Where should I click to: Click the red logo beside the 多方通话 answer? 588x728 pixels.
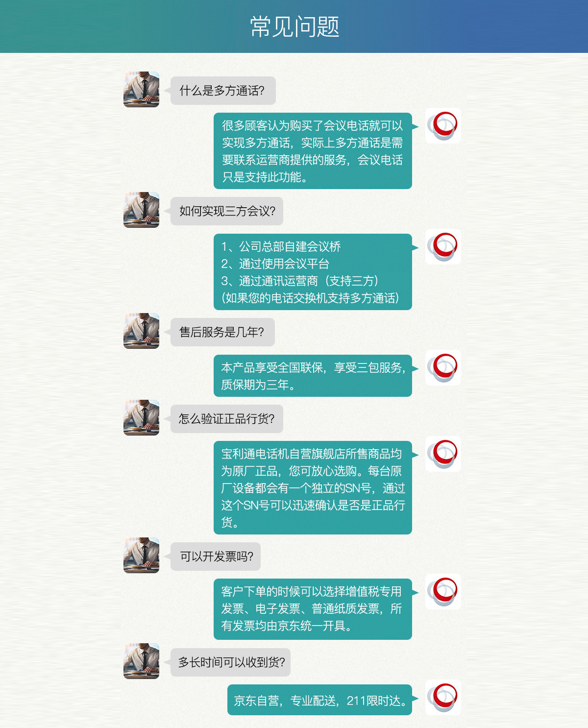click(443, 126)
